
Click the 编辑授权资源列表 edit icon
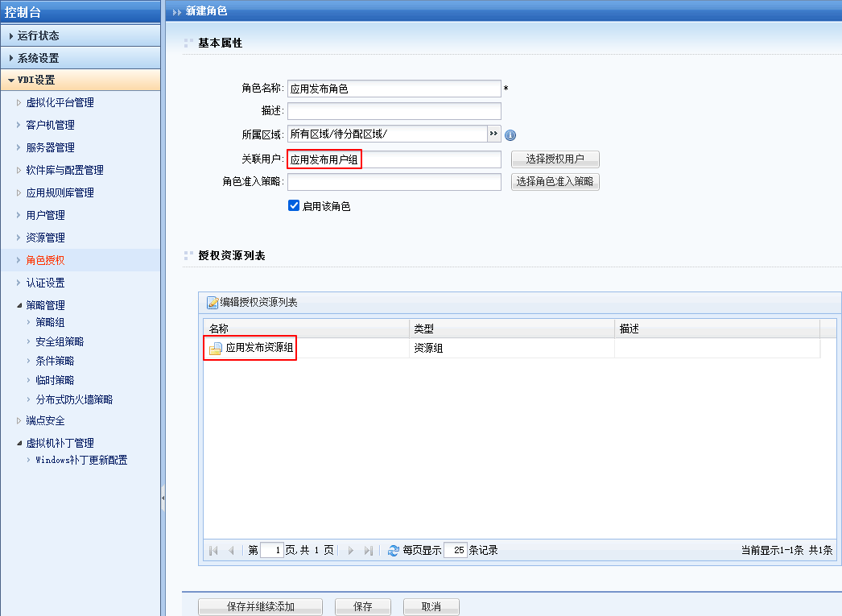[x=213, y=303]
